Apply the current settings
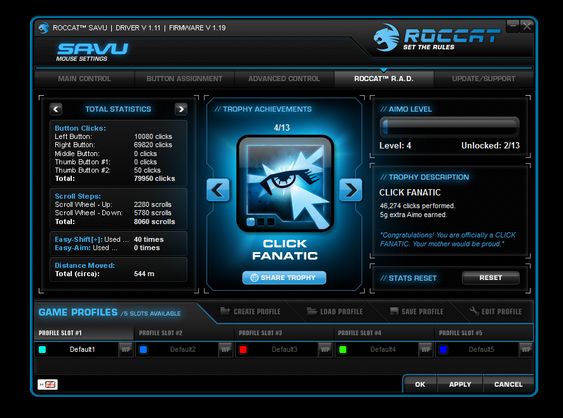The height and width of the screenshot is (418, 563). click(x=460, y=384)
